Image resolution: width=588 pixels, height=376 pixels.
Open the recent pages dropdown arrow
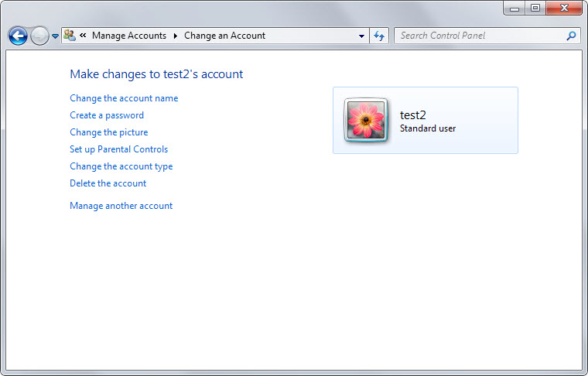(55, 36)
